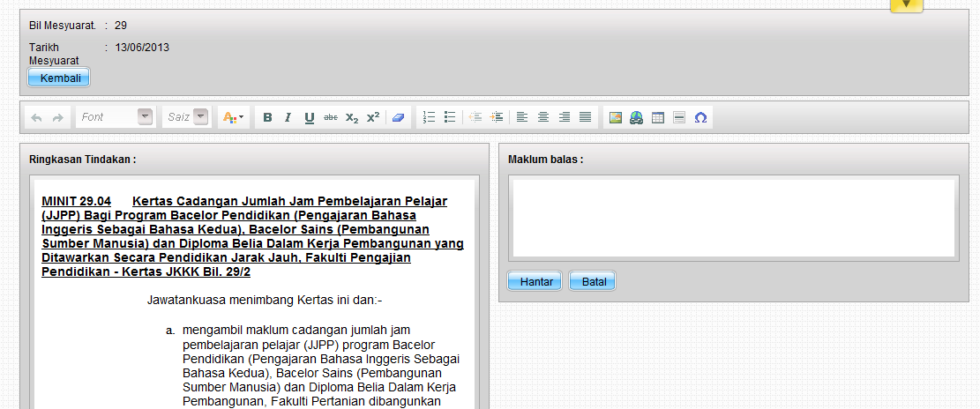Justify text alignment

click(x=585, y=116)
